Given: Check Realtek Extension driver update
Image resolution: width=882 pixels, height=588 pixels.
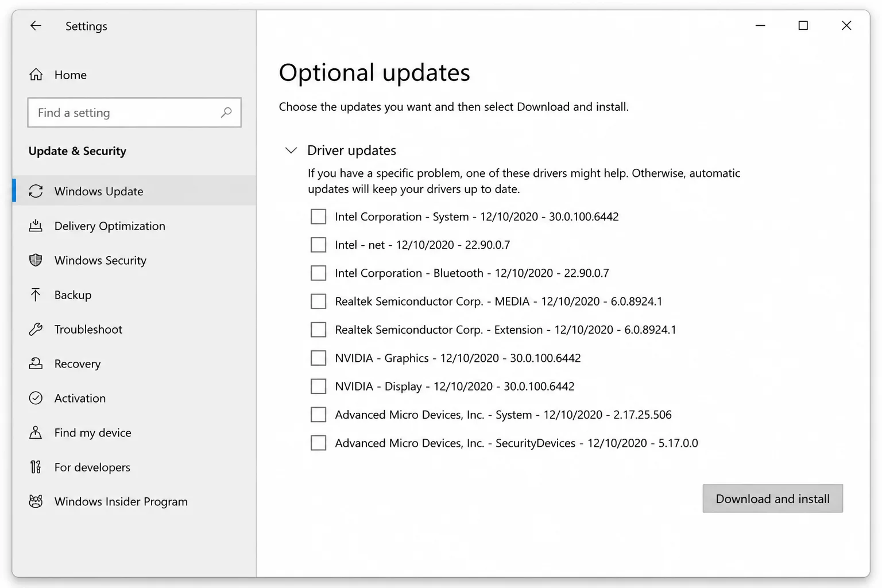Looking at the screenshot, I should point(318,330).
